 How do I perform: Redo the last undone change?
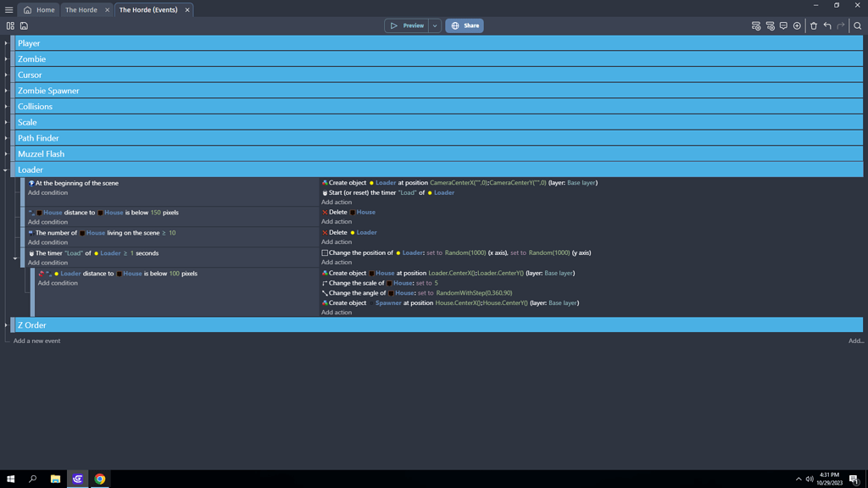841,25
